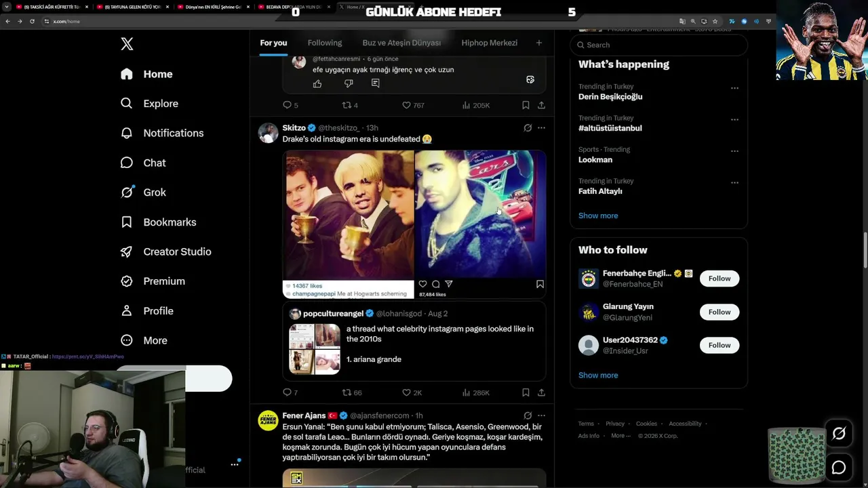This screenshot has height=488, width=868.
Task: Open more options for Lookman trend
Action: (x=734, y=151)
